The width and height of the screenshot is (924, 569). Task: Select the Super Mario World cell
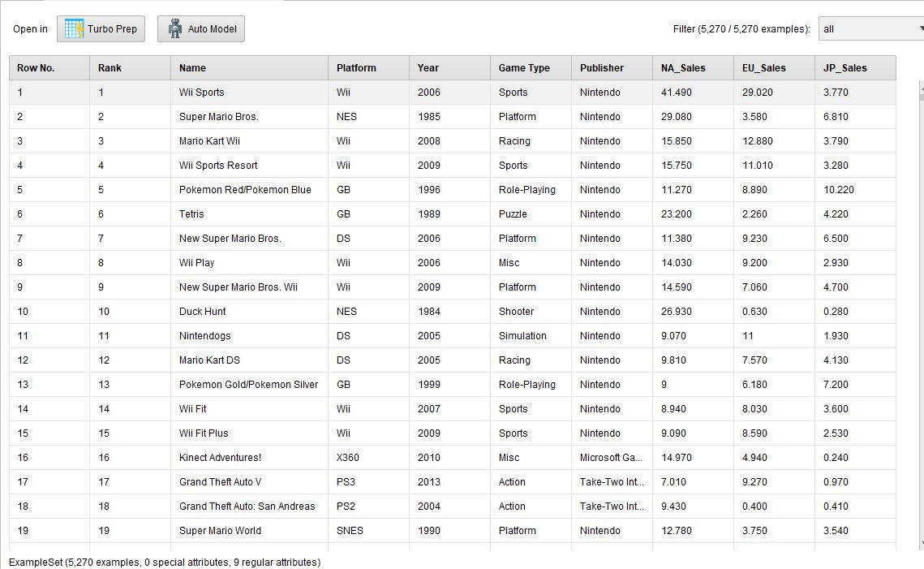(250, 531)
